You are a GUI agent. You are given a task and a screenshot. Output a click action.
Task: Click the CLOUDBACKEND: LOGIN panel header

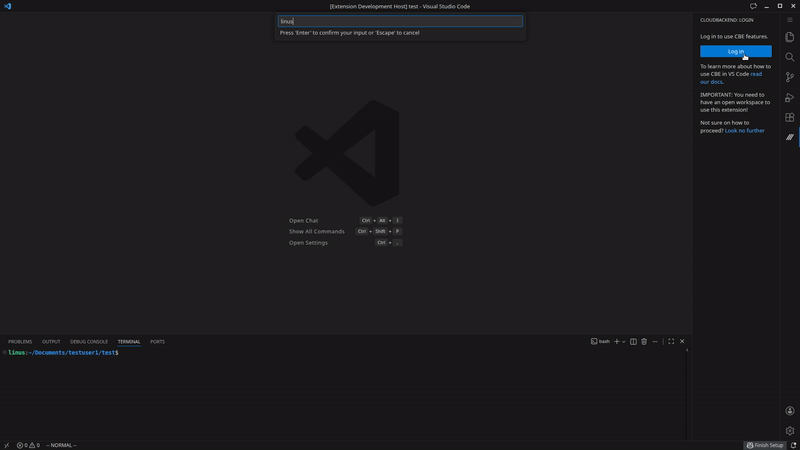727,20
